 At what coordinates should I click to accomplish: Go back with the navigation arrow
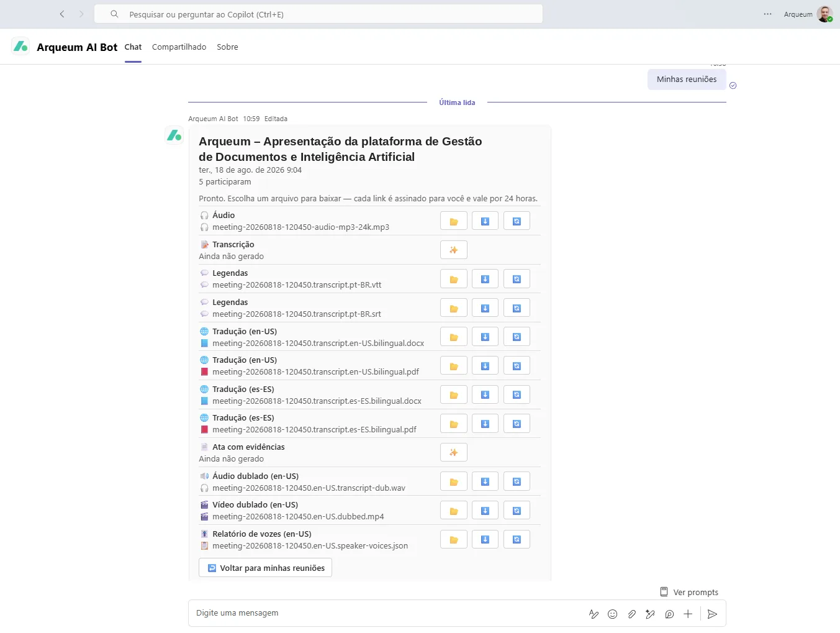(62, 14)
